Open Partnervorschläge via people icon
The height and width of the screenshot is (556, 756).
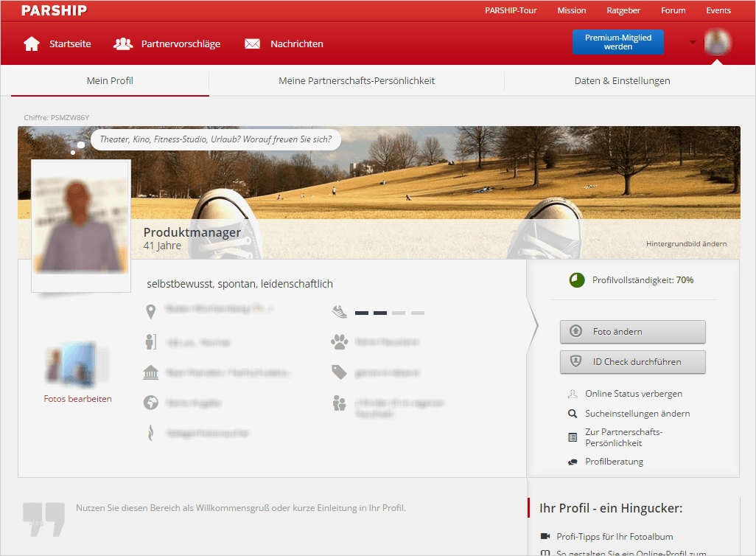(x=123, y=44)
